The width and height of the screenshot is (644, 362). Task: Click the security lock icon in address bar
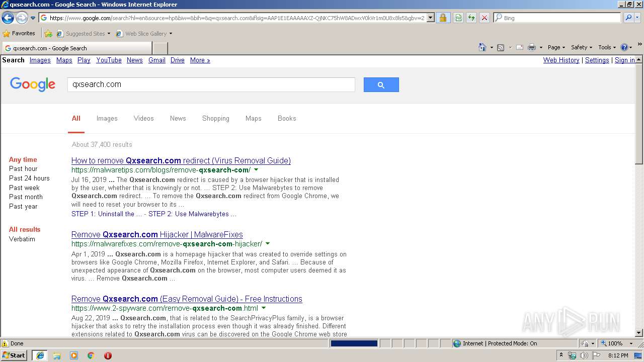(443, 18)
